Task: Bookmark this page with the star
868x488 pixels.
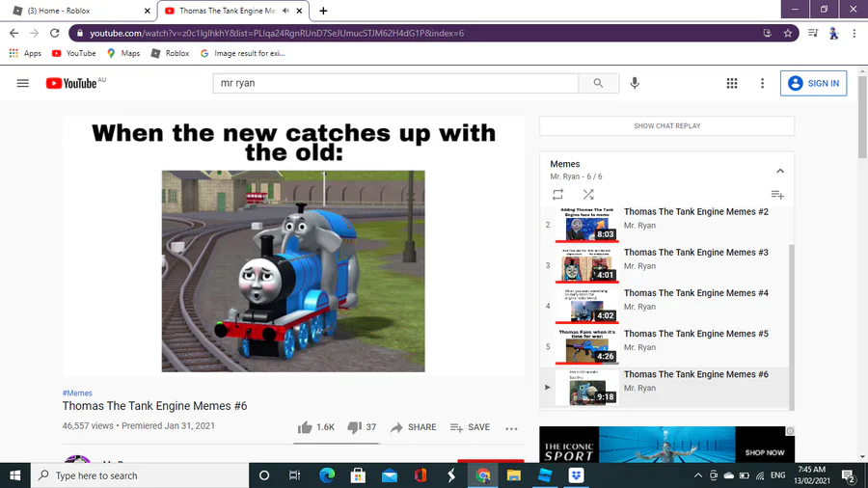Action: [x=788, y=33]
